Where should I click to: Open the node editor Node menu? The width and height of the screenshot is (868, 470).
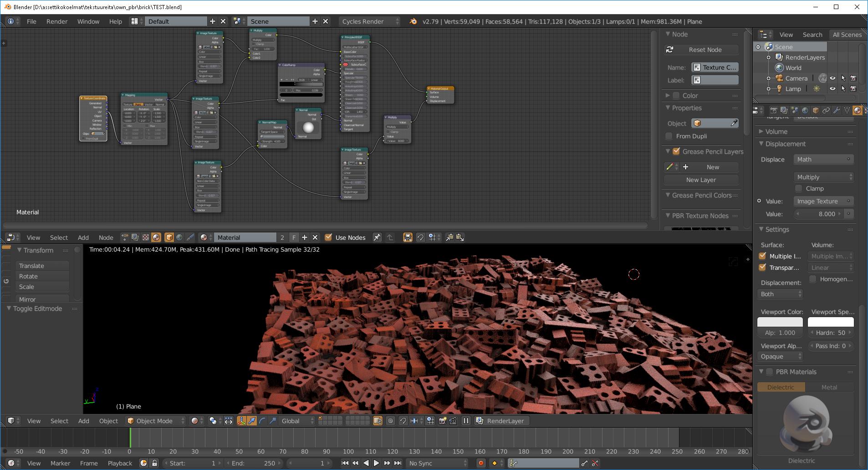pyautogui.click(x=106, y=238)
